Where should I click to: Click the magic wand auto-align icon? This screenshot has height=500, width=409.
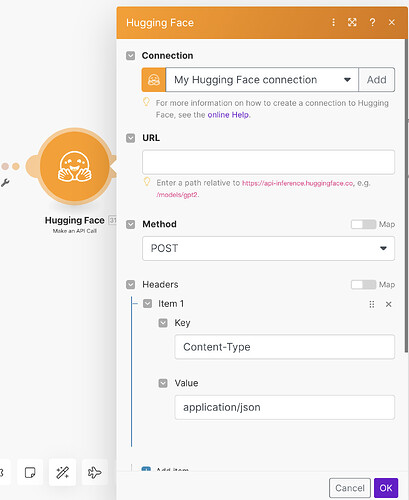[62, 472]
